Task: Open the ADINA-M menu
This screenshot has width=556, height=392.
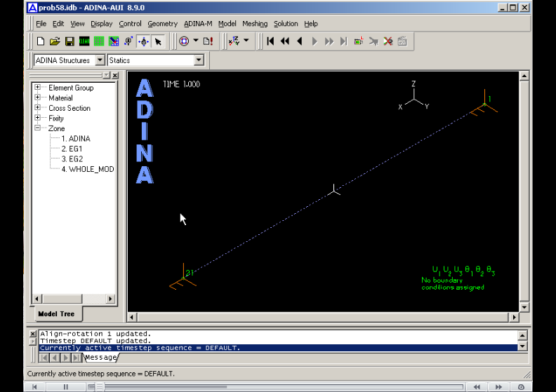Action: 198,24
